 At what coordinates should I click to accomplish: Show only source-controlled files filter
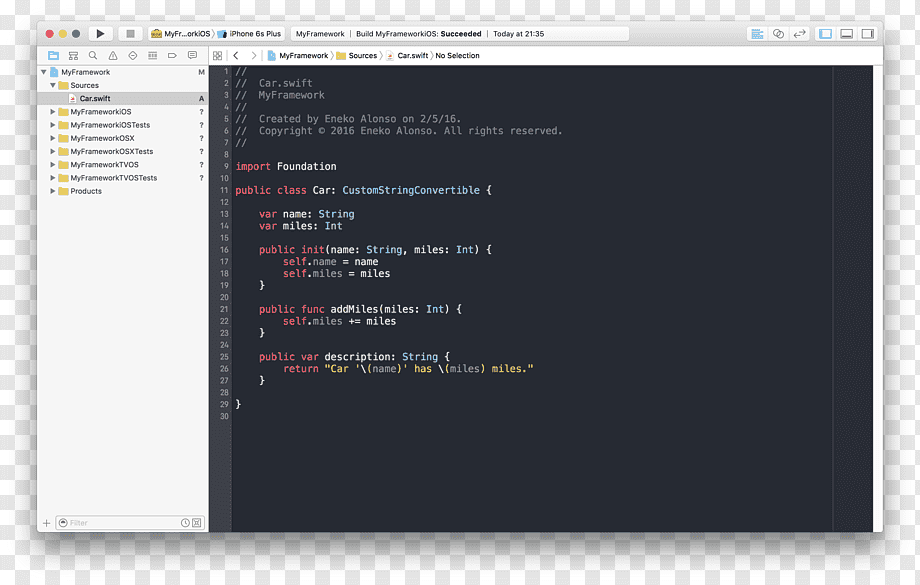[197, 523]
